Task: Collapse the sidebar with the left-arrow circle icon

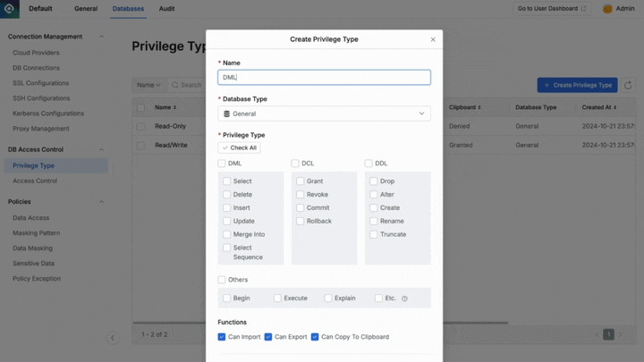Action: pos(113,338)
